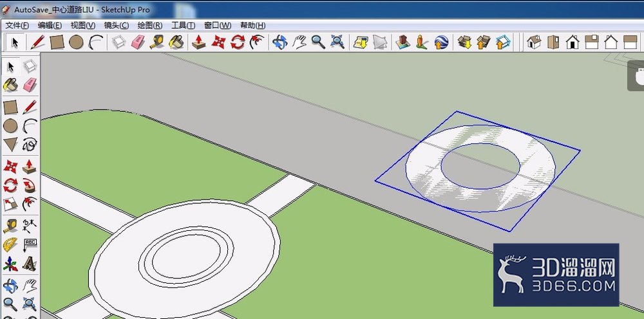Open the 工具(T) tools menu

pos(183,26)
